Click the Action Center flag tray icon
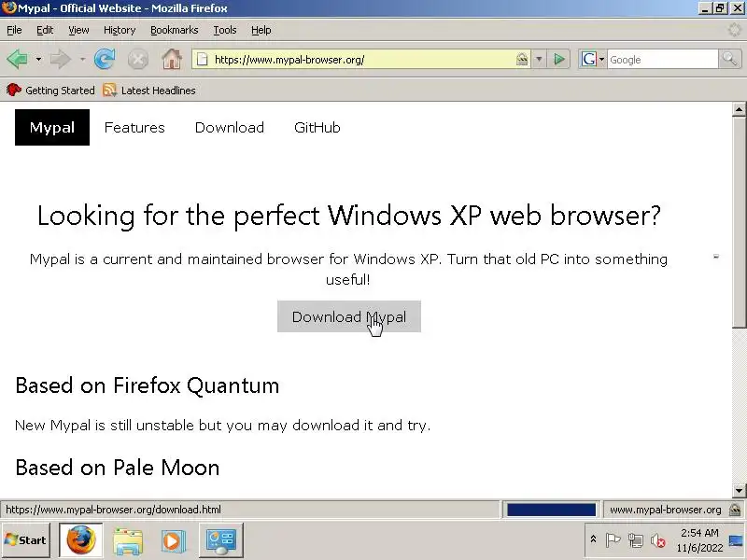 (x=613, y=539)
